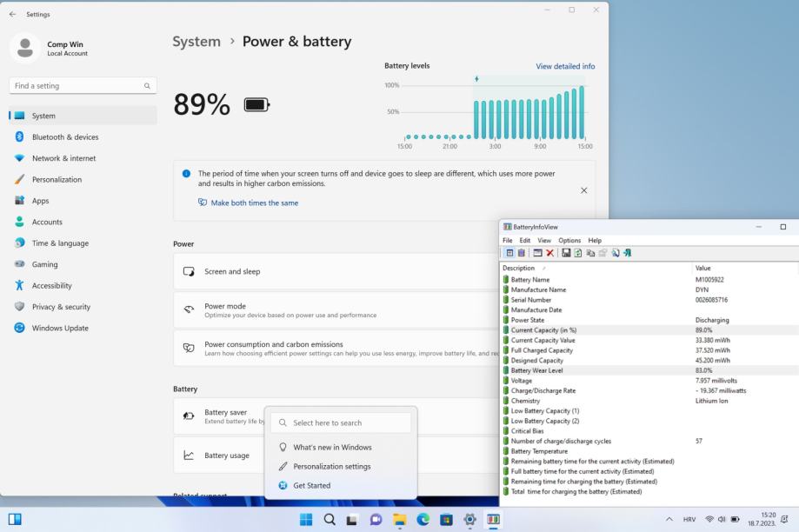
Task: Open Start menu from taskbar
Action: [306, 519]
